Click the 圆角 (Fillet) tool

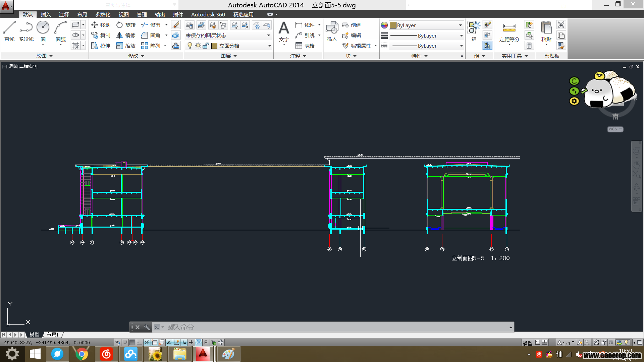tap(151, 36)
